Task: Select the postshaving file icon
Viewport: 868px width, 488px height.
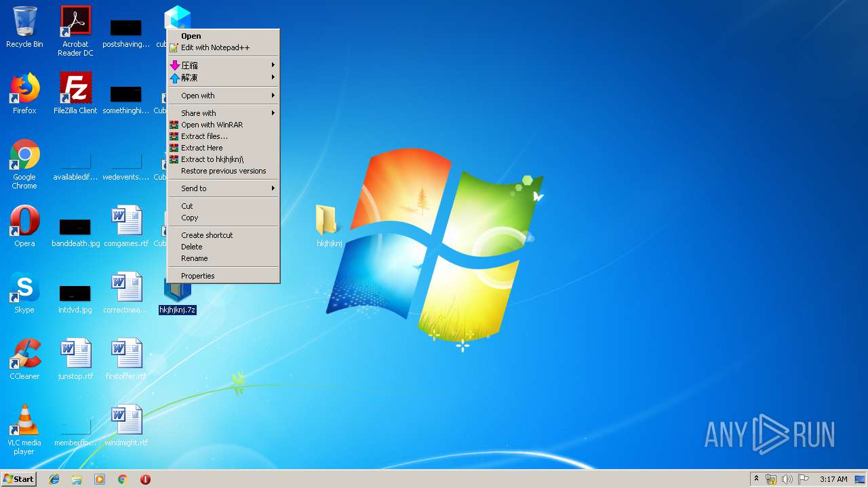Action: coord(126,33)
